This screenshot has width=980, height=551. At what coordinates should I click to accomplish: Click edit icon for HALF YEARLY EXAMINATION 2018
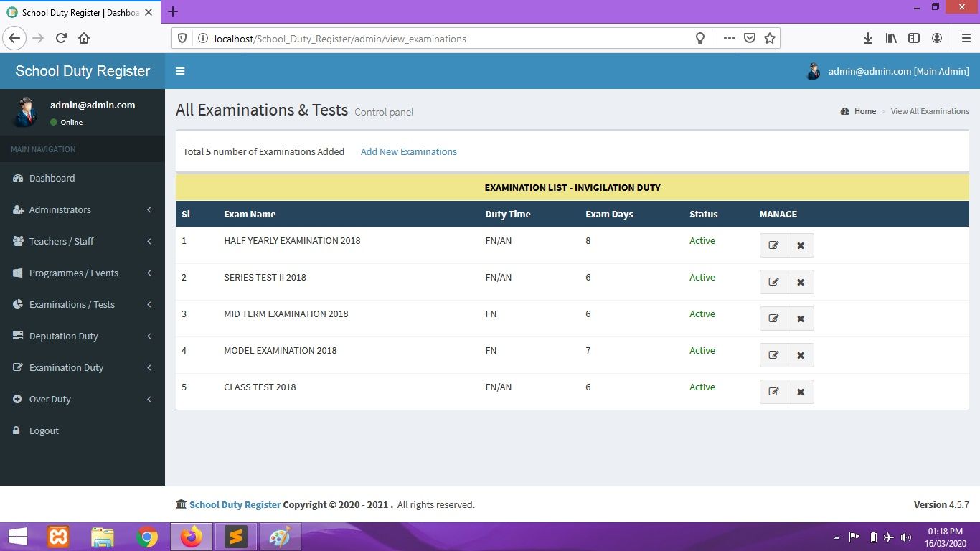[773, 245]
